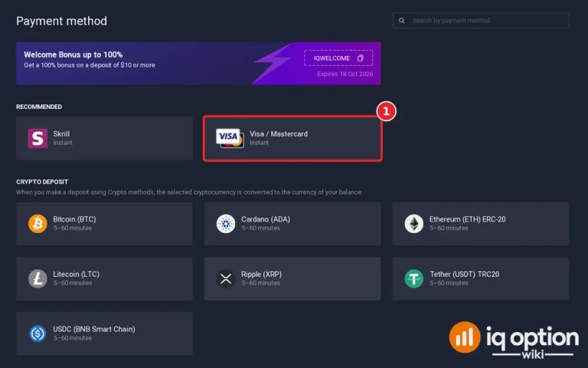Click the search magnifier icon

pyautogui.click(x=402, y=21)
